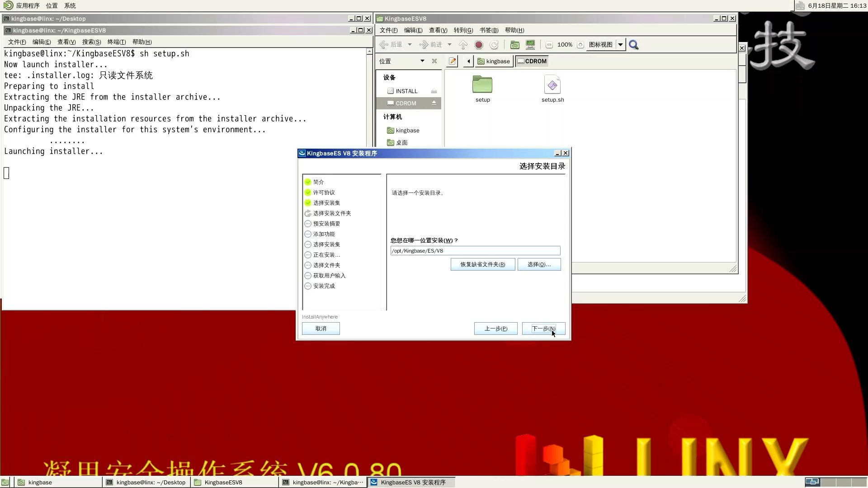Open Computer via monitor toolbar icon
This screenshot has width=868, height=488.
coord(530,45)
